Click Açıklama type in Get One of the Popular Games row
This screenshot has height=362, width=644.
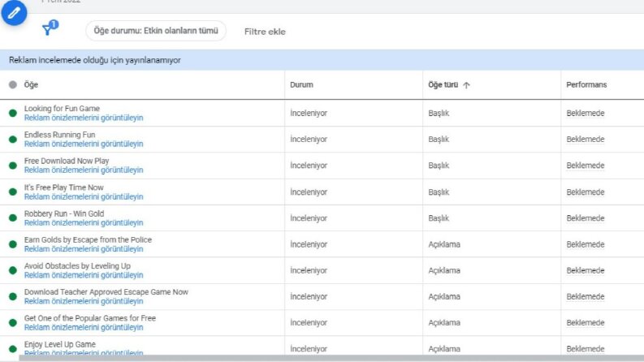coord(444,322)
